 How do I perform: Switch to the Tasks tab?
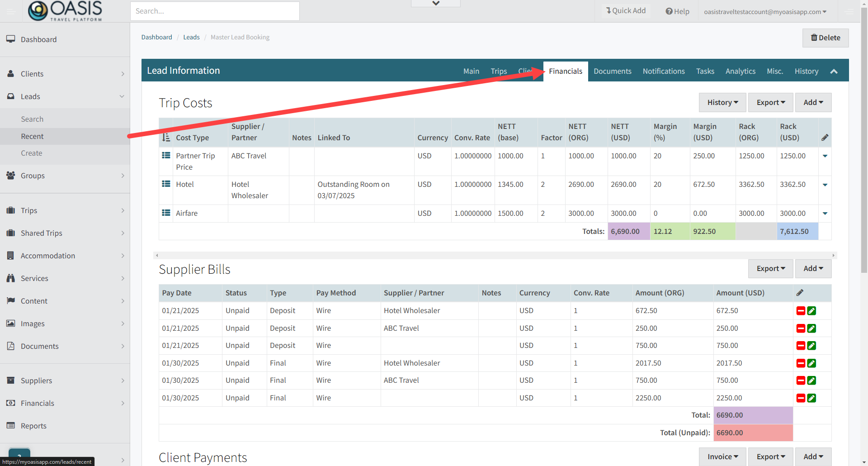[705, 71]
